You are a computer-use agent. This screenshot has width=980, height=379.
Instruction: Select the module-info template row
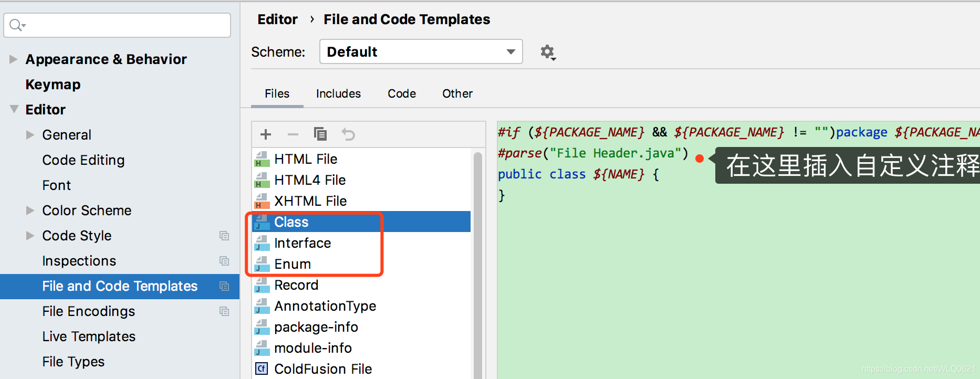(361, 348)
